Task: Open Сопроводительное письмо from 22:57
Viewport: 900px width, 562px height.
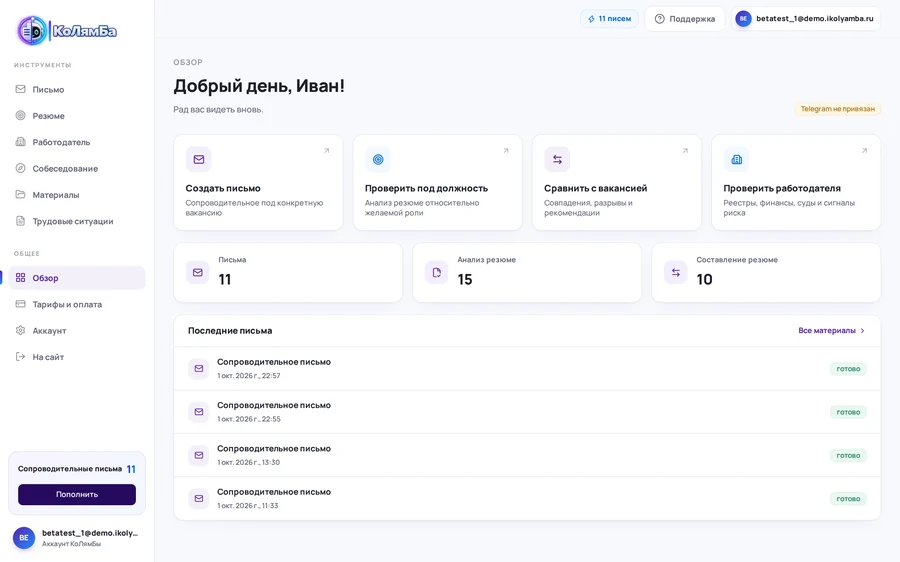Action: coord(527,369)
